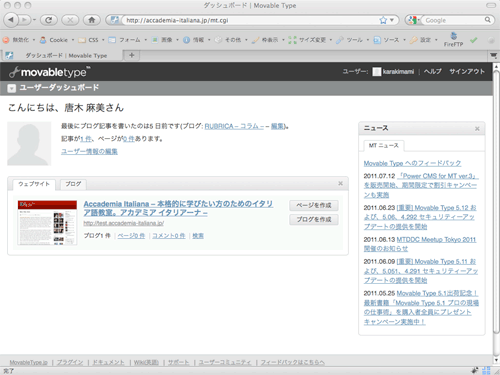
Task: Open the 1 件 entries link
Action: (86, 139)
